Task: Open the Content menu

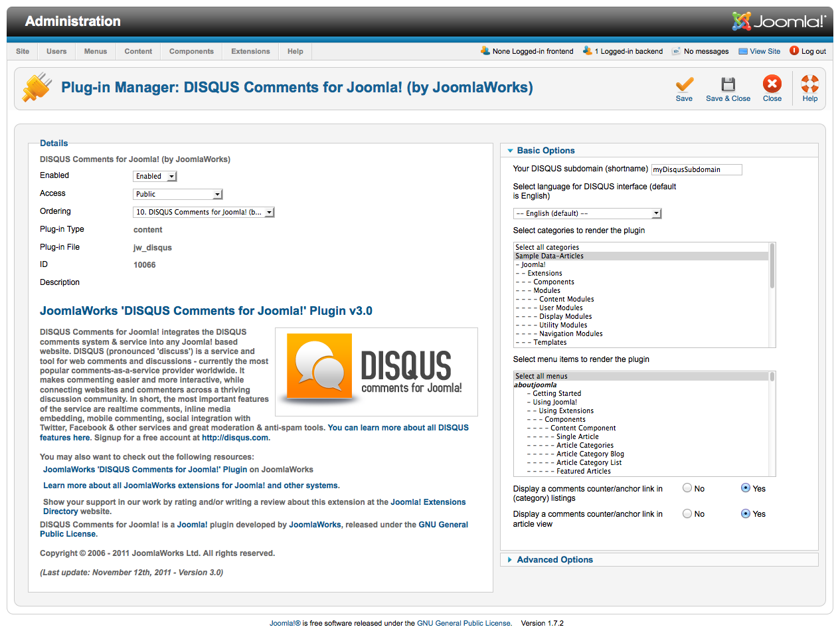Action: coord(138,51)
